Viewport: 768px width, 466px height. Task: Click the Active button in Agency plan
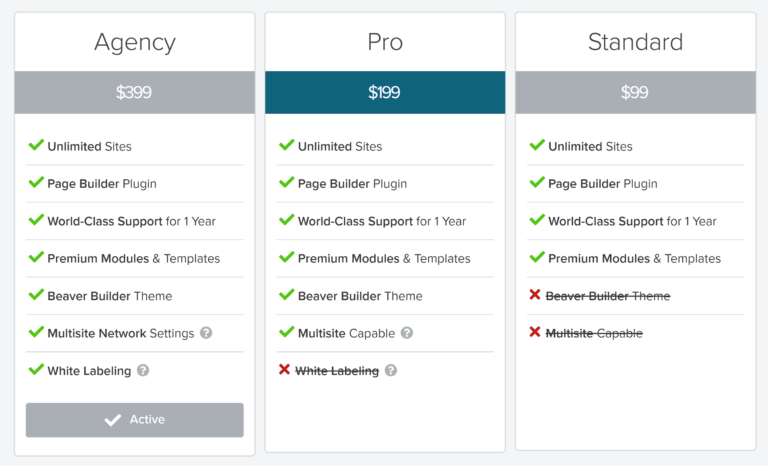135,420
